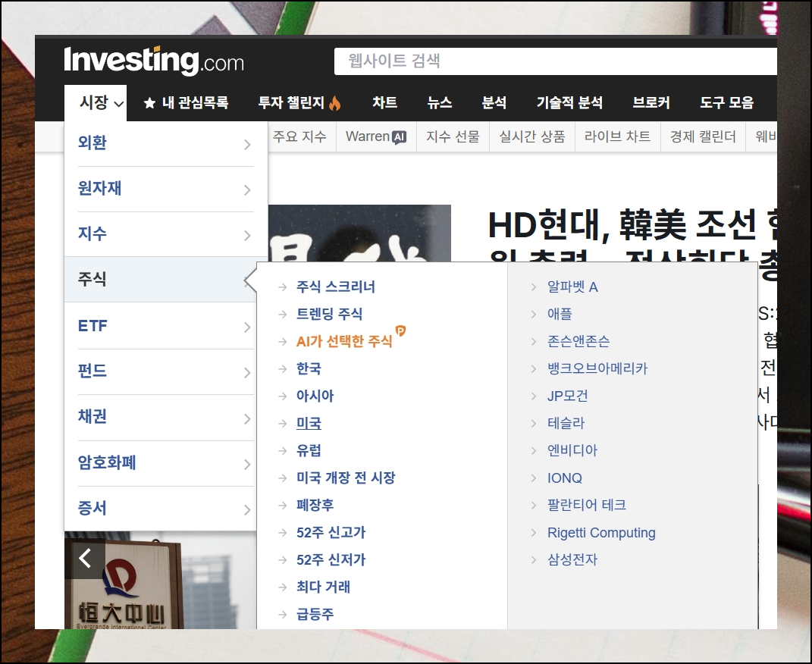Open the 존슨앤존슨 stock link
Image resolution: width=812 pixels, height=664 pixels.
pos(578,342)
